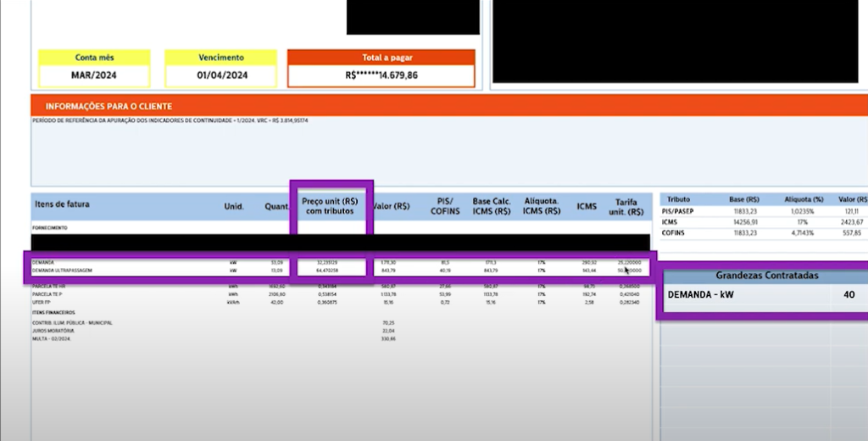Select the PIS/PASEP row in the Tributo table
Screen dimensions: 868x441
point(764,212)
